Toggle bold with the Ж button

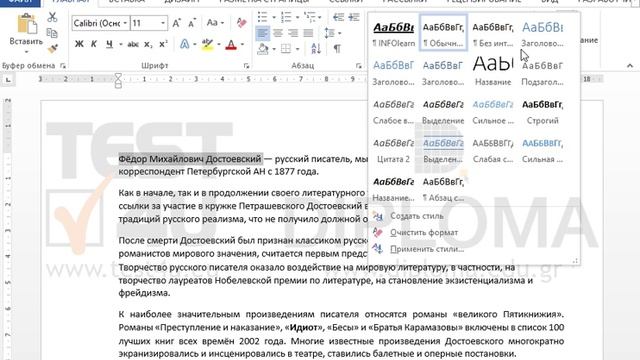coord(79,44)
